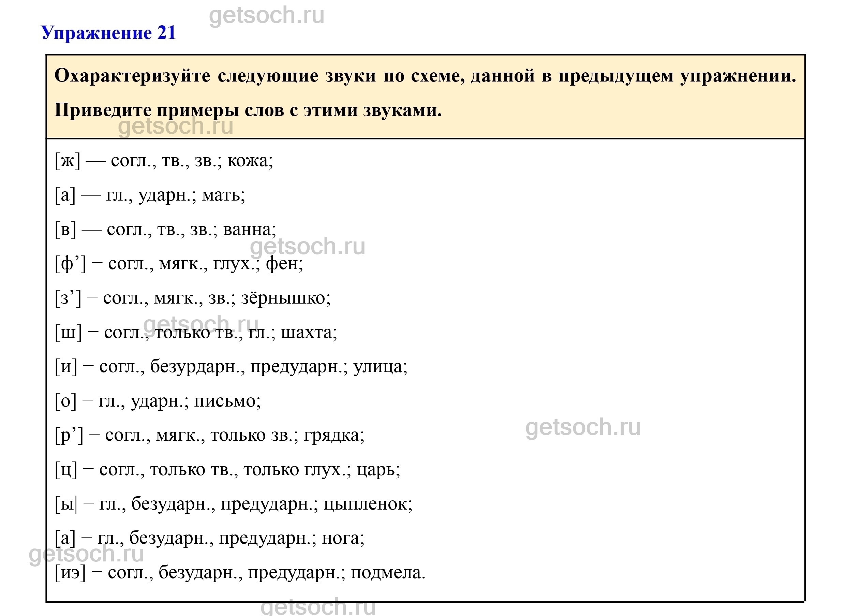Click the 'Упражнение 21' heading

click(108, 33)
